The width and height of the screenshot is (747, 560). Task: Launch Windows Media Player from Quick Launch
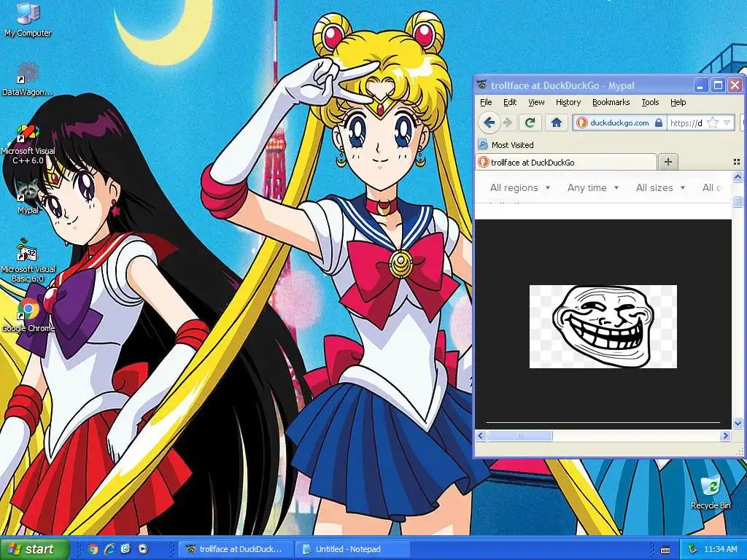(142, 549)
